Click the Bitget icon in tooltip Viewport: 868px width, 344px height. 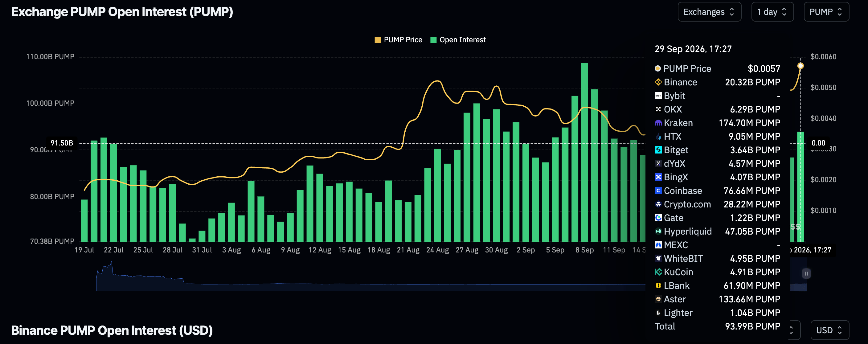658,150
